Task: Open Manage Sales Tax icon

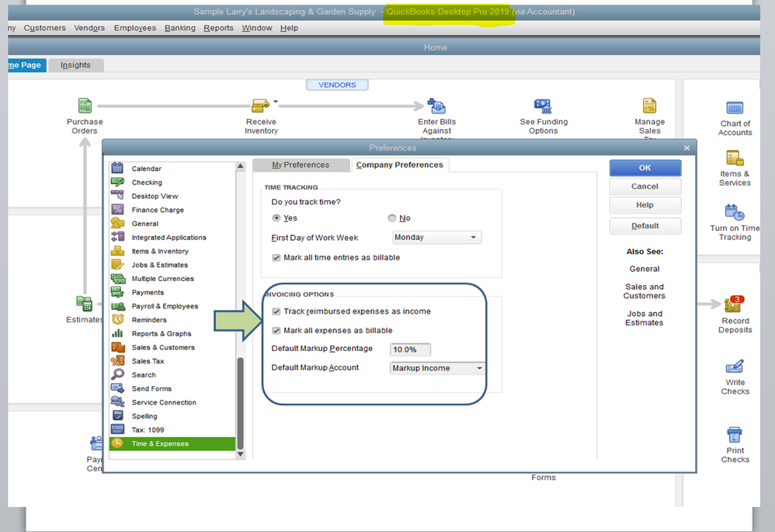Action: coord(649,106)
